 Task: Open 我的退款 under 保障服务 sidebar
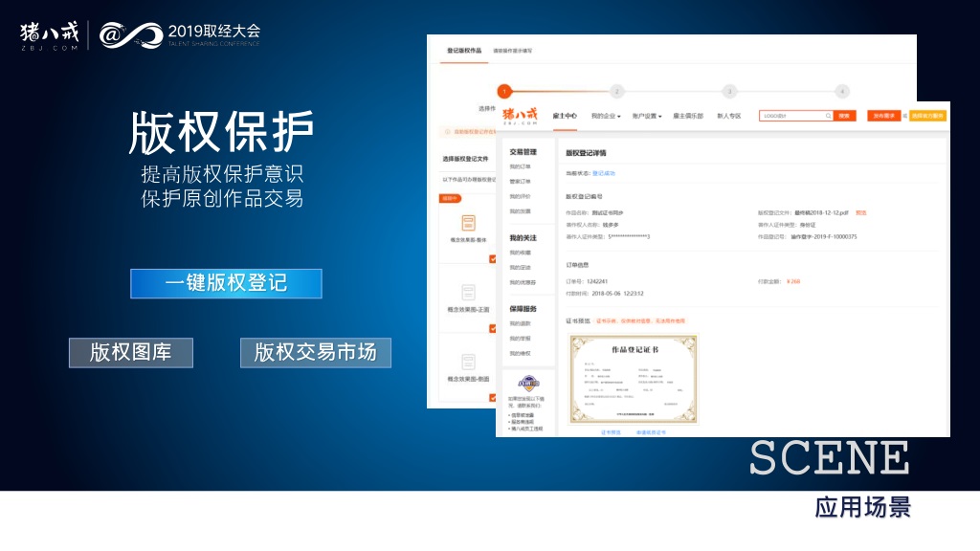click(520, 323)
